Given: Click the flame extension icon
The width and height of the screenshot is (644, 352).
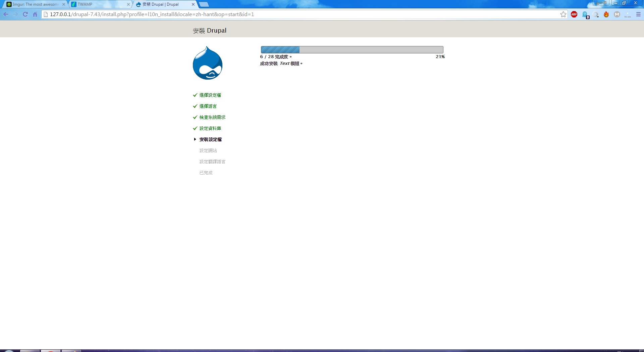Looking at the screenshot, I should tap(606, 14).
